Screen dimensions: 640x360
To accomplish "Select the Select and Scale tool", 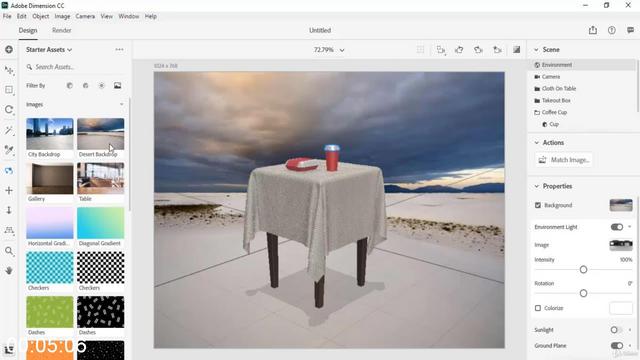I will point(9,90).
